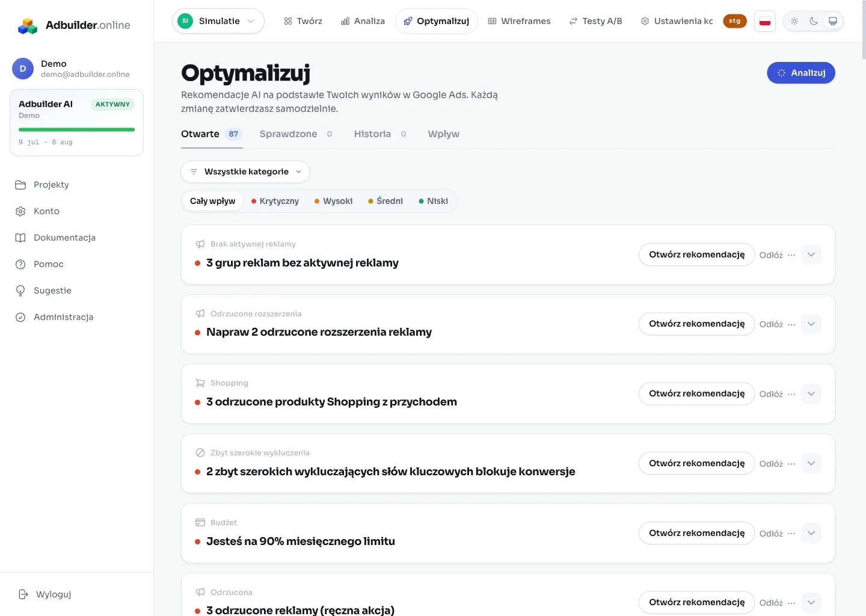Click the Budżet card icon
This screenshot has height=616, width=866.
click(x=200, y=523)
